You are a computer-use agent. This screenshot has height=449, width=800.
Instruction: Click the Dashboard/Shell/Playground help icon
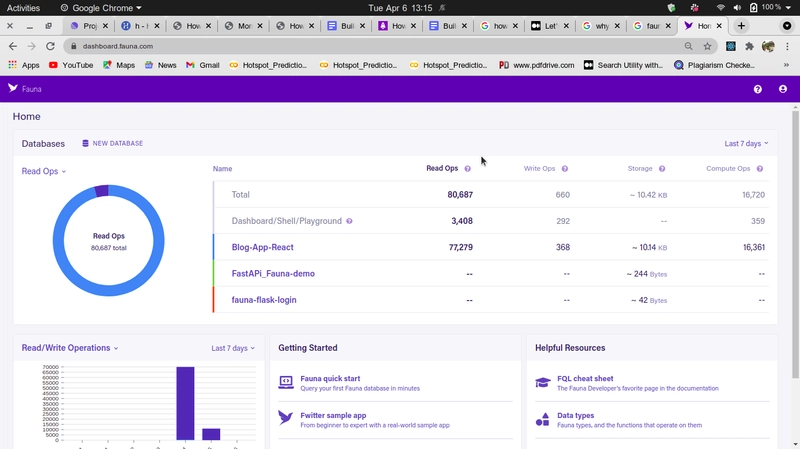click(349, 221)
